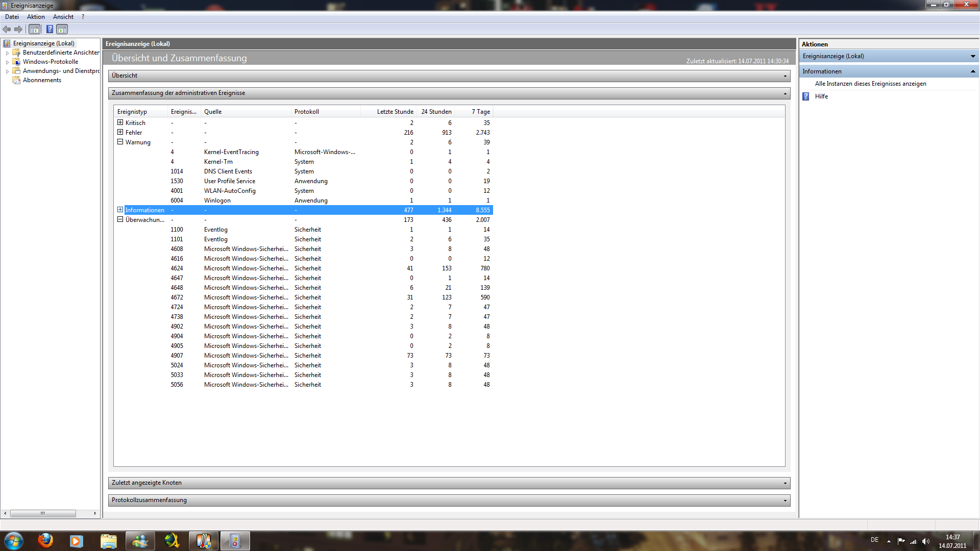Click the blue help toolbar icon
The height and width of the screenshot is (551, 980).
(x=50, y=29)
